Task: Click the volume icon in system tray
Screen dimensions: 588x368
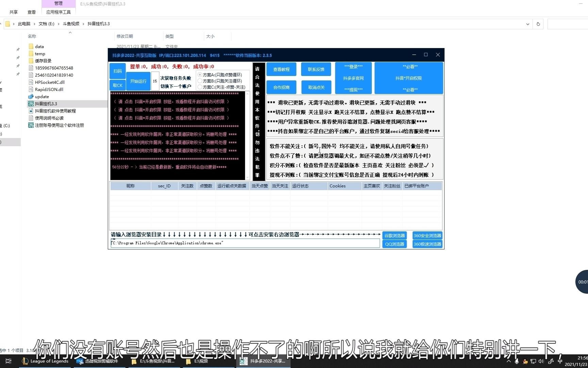Action: [541, 361]
